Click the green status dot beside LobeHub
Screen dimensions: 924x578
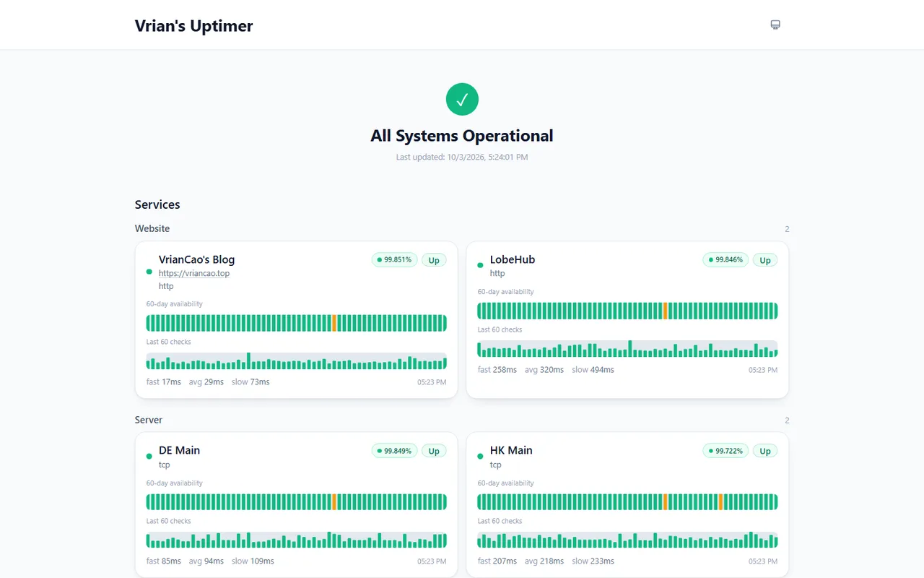tap(481, 265)
